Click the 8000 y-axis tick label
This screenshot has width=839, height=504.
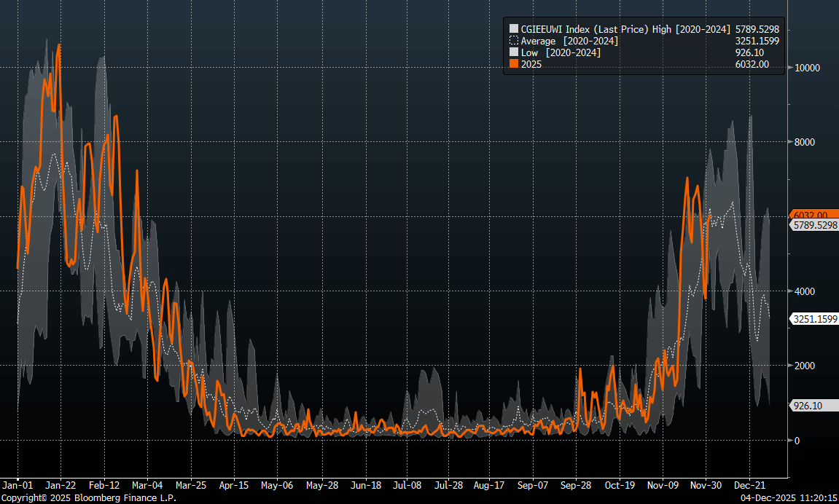point(805,142)
